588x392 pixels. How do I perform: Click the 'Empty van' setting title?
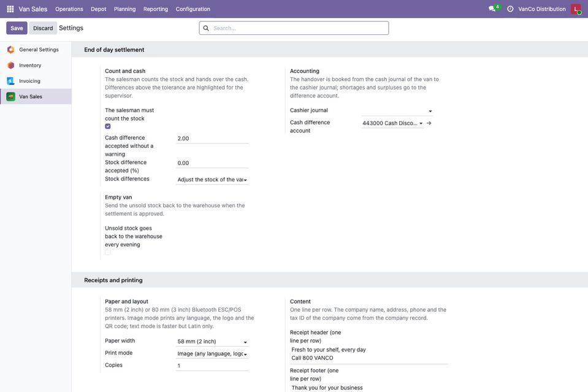click(118, 198)
